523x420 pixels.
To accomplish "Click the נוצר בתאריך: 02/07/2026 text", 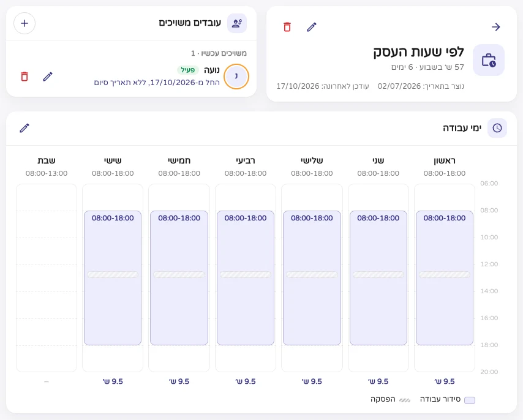I will [421, 86].
